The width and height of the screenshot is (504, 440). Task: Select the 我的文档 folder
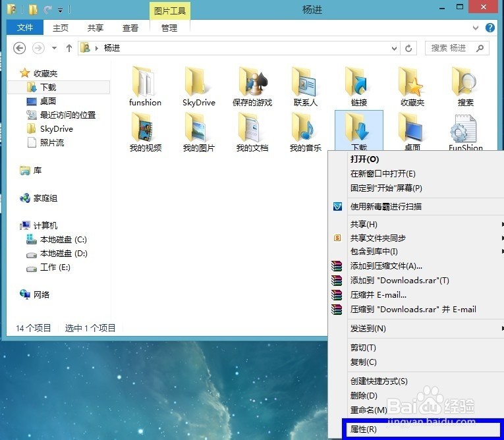click(x=252, y=132)
